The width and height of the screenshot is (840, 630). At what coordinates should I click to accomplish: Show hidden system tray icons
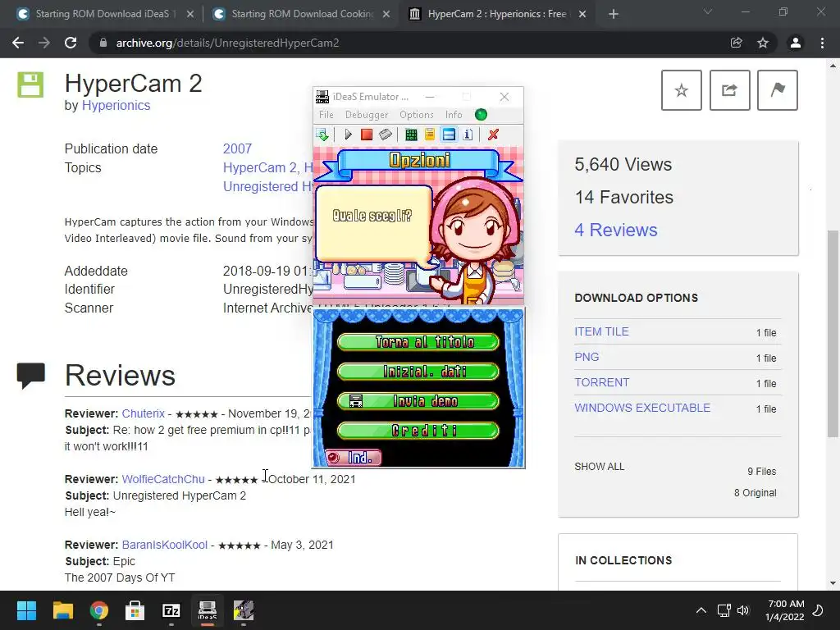pos(701,610)
